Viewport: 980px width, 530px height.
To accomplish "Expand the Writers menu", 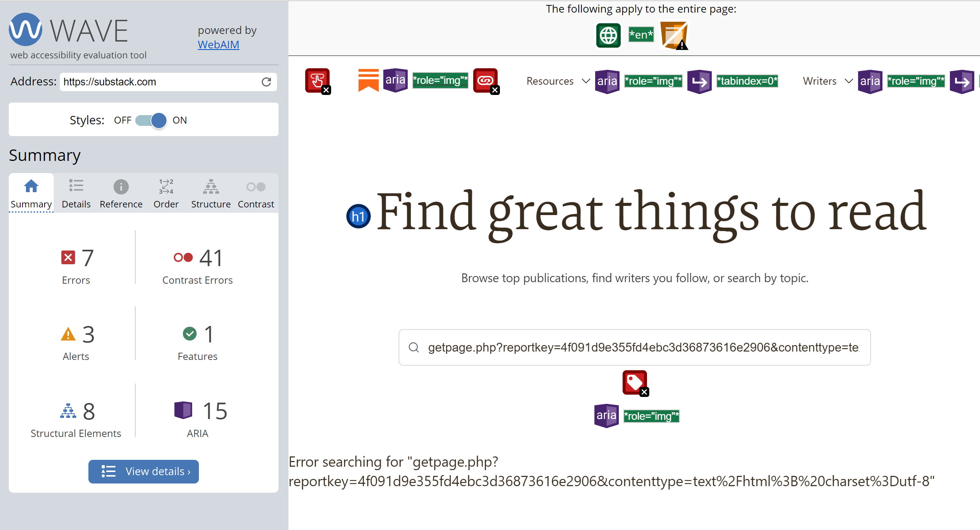I will (x=828, y=81).
